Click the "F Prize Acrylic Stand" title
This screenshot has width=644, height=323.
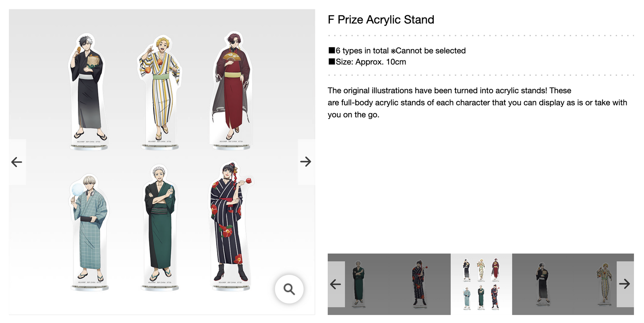[381, 20]
